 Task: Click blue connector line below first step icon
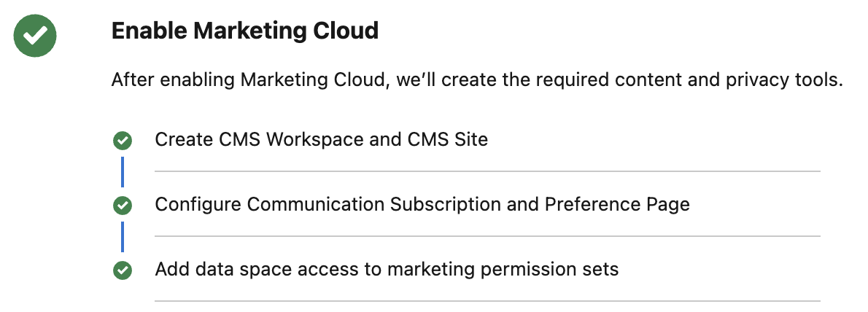point(123,172)
